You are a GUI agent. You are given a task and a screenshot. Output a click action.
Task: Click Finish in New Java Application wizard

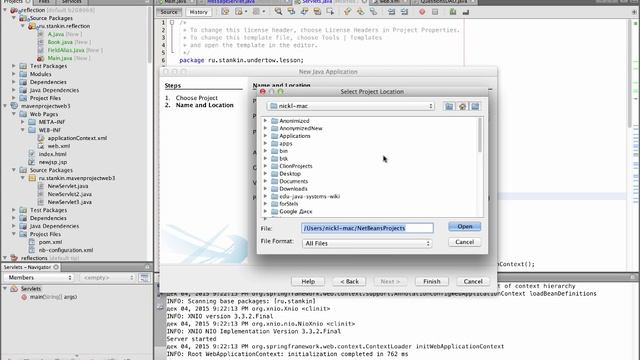[x=432, y=281]
